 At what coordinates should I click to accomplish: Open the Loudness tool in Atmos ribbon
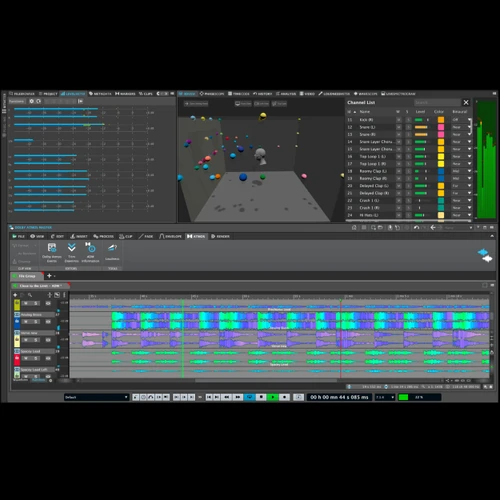(x=112, y=252)
